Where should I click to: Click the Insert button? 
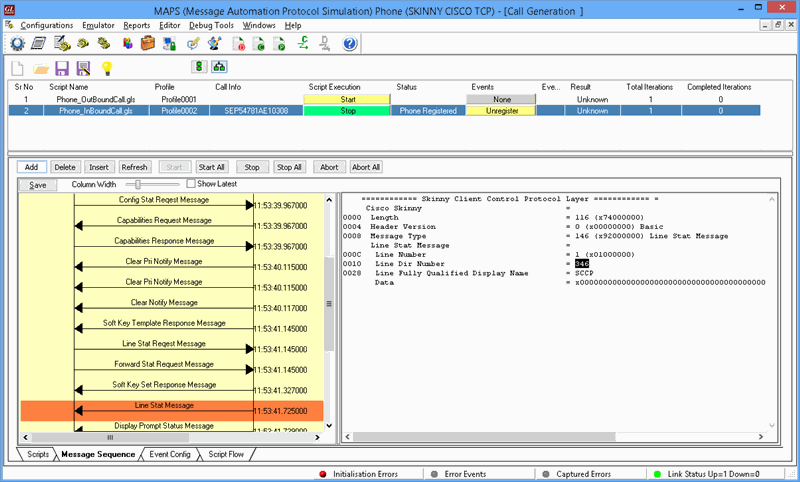point(99,167)
